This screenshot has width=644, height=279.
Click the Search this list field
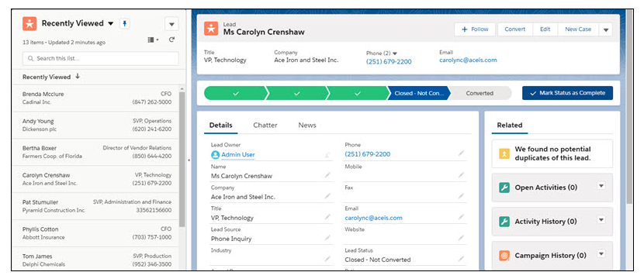click(x=101, y=58)
